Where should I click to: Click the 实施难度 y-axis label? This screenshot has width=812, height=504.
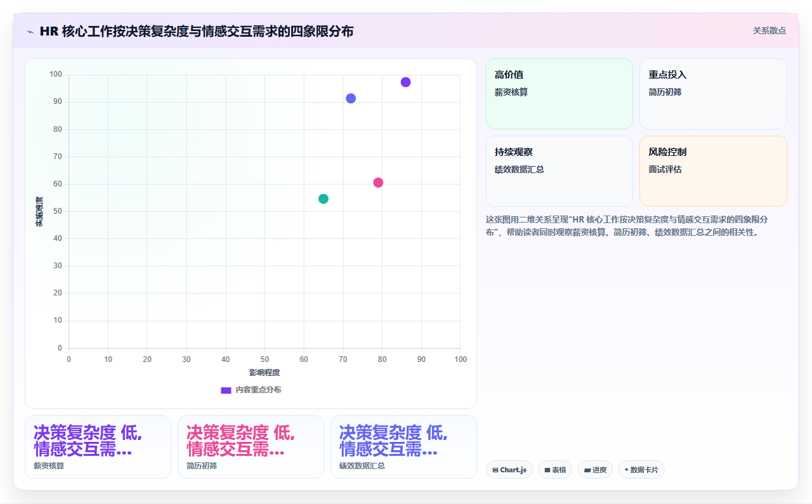click(x=39, y=212)
